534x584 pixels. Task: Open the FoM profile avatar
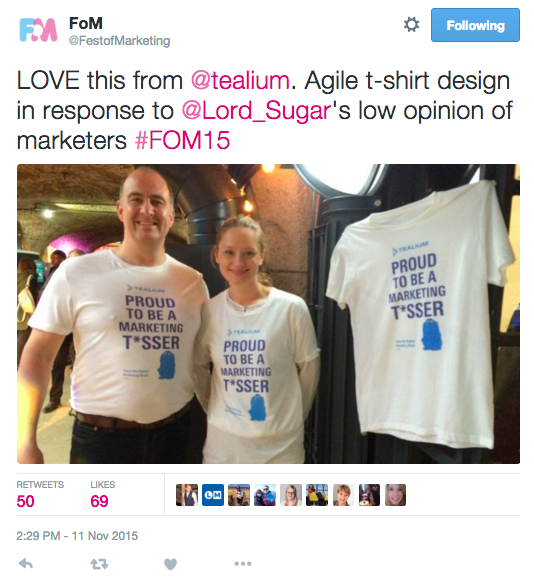tap(38, 30)
